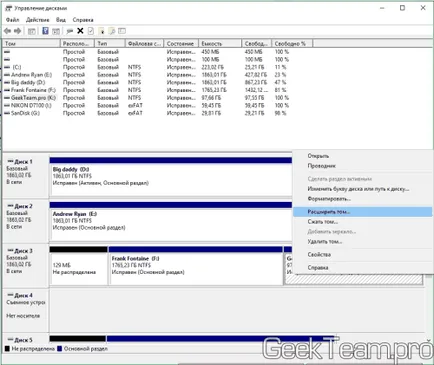This screenshot has height=365, width=434.
Task: Click the 1765,23 ГБ capacity cell in list
Action: (x=214, y=90)
